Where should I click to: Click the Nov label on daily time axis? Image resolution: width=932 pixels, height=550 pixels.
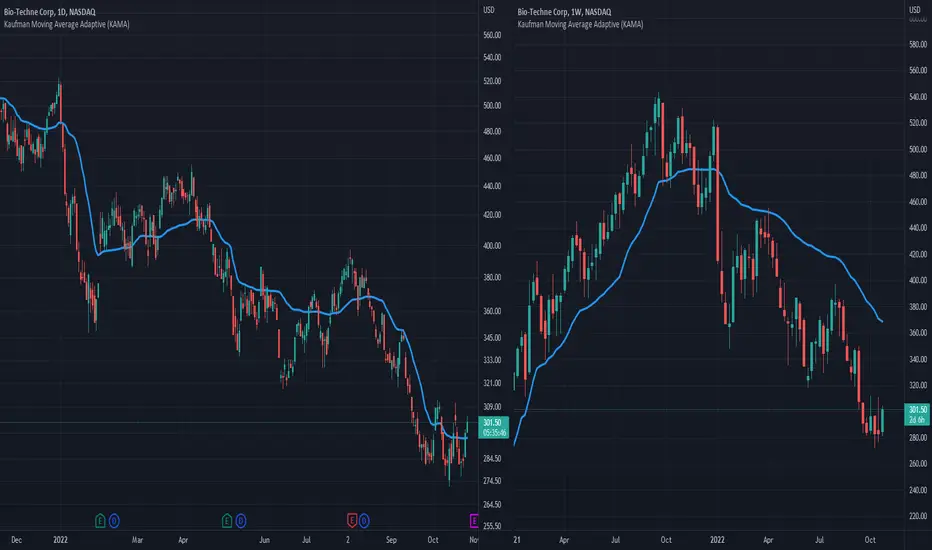point(474,540)
